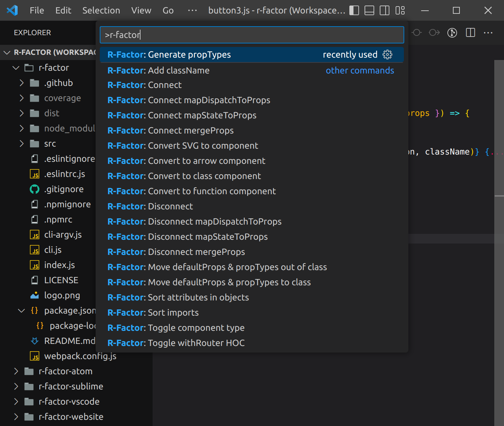Choose R-Factor: Connect mapStateToProps
The width and height of the screenshot is (504, 426).
tap(252, 115)
